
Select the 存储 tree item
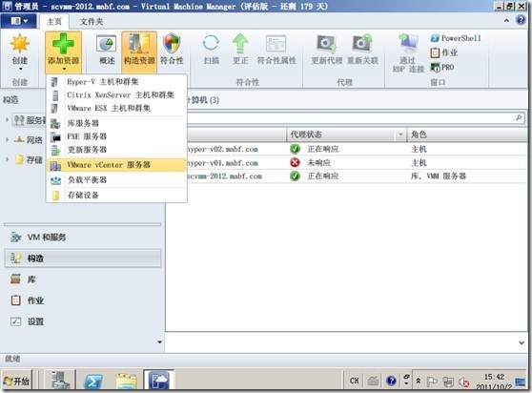tap(30, 159)
